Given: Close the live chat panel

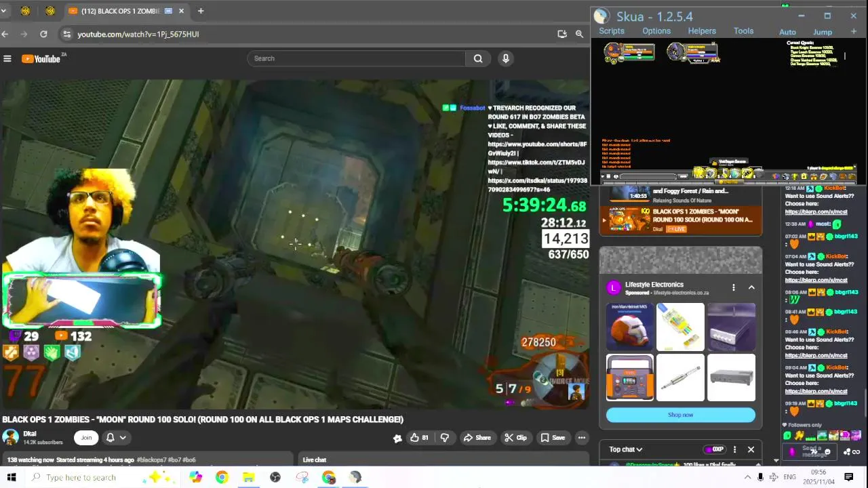Looking at the screenshot, I should [x=751, y=449].
